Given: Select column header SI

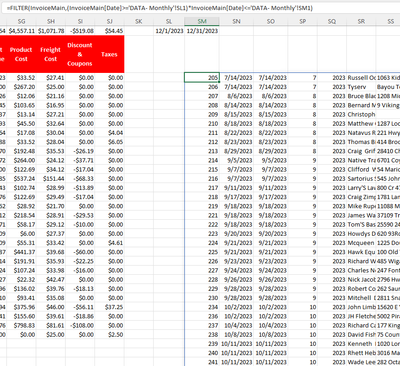Looking at the screenshot, I should click(80, 21).
